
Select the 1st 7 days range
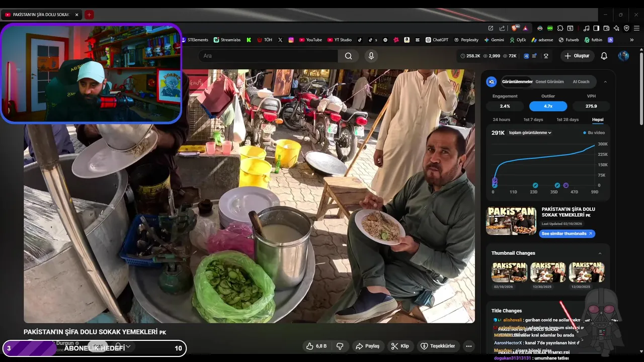(x=533, y=120)
